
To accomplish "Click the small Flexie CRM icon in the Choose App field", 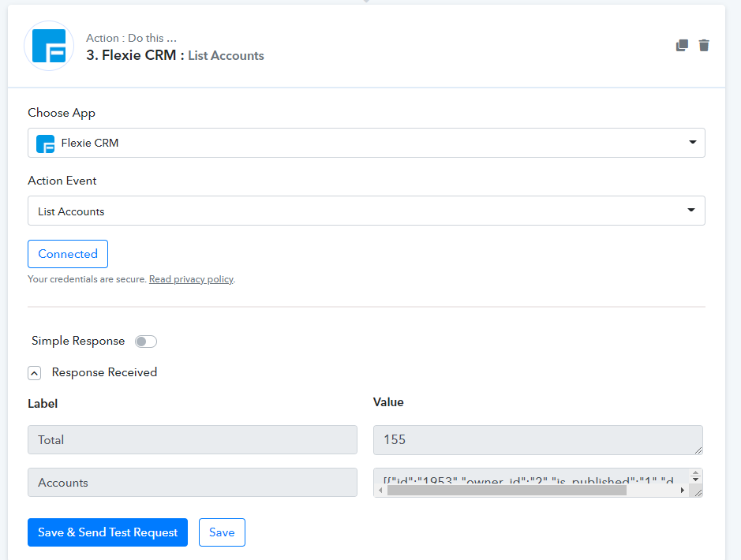I will coord(45,144).
